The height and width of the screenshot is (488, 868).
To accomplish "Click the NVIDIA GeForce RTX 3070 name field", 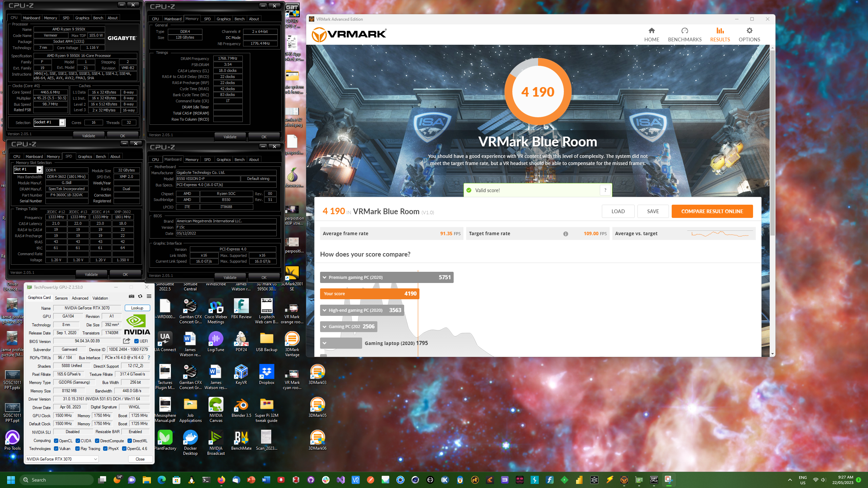I will [87, 308].
